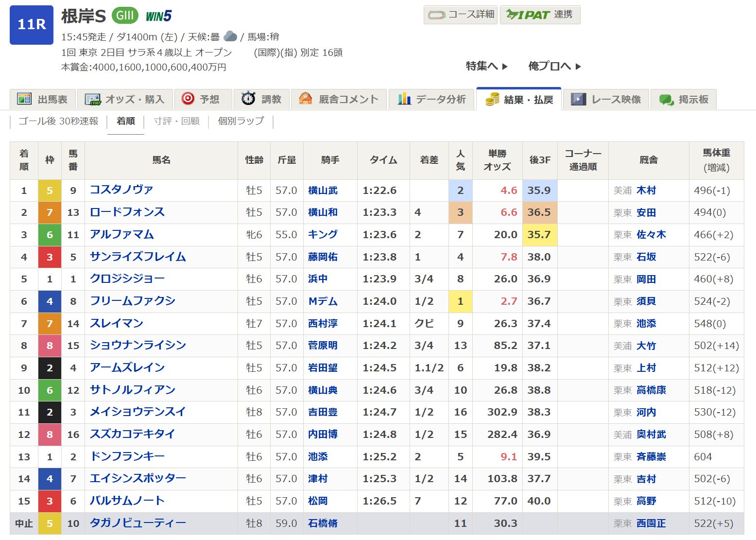Expand the 俺プロへ arrow link
Screen dimensions: 756x540
click(x=554, y=66)
